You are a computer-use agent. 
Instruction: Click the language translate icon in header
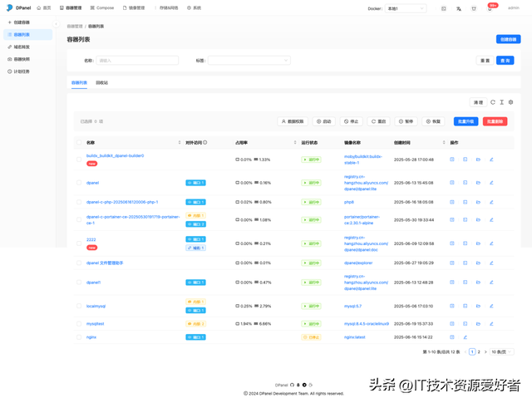[459, 8]
